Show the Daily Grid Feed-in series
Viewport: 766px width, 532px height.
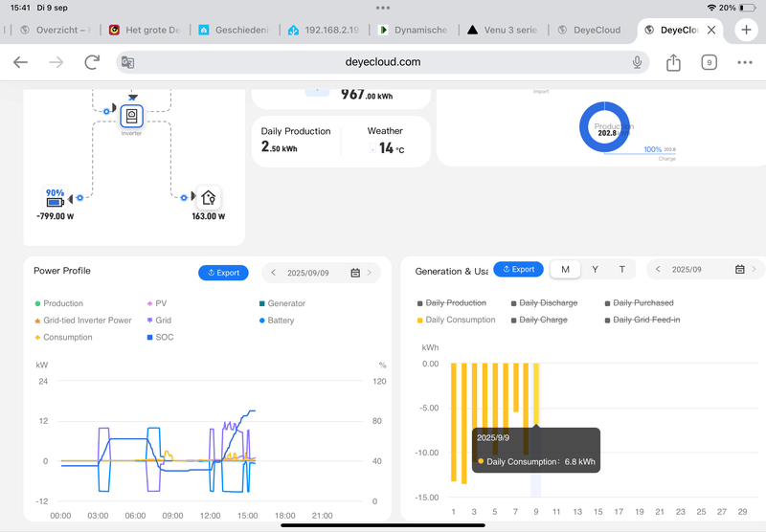click(x=642, y=320)
